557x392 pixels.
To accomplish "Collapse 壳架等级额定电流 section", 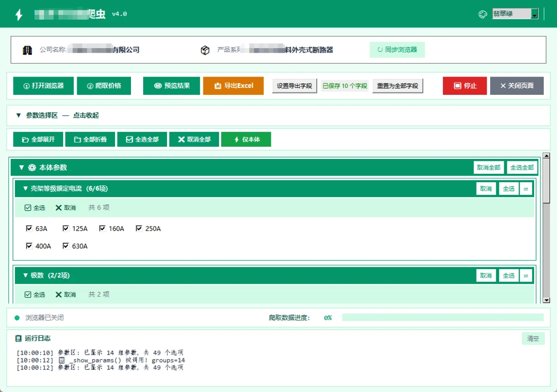I will point(25,188).
